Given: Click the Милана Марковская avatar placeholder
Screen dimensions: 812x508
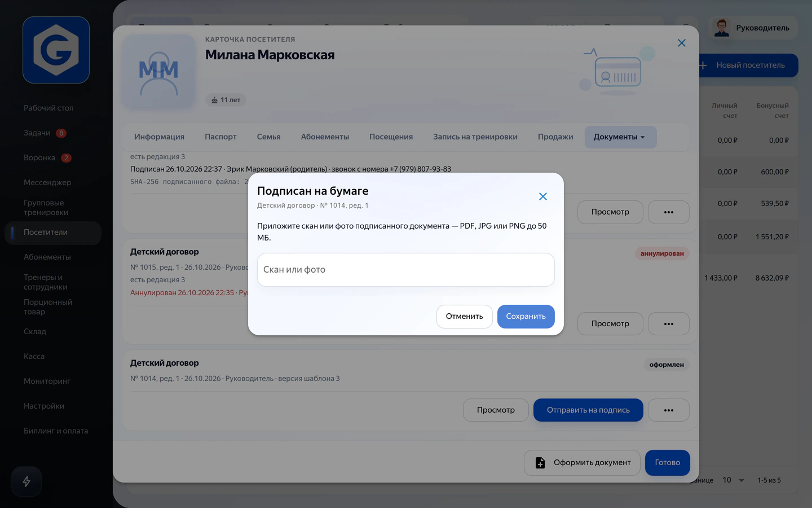Looking at the screenshot, I should click(x=159, y=72).
